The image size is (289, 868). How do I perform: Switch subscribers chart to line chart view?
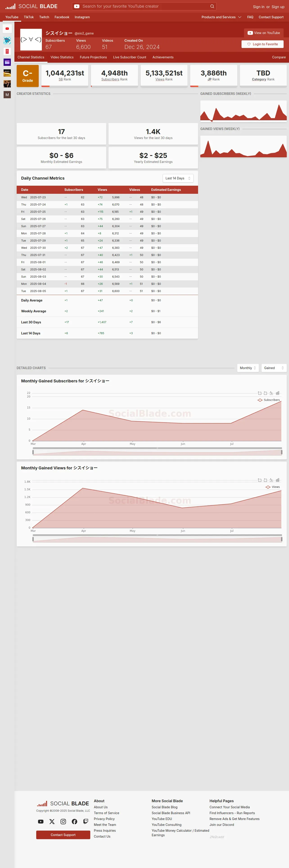(x=271, y=393)
